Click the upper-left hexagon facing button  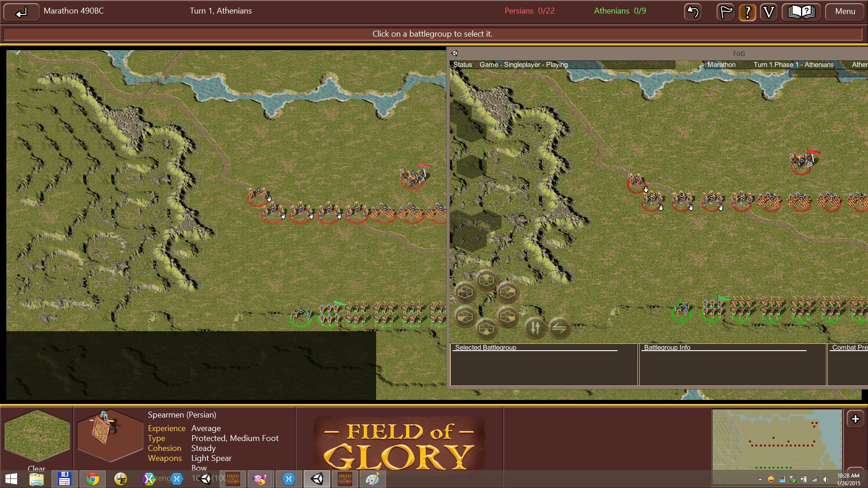[465, 293]
